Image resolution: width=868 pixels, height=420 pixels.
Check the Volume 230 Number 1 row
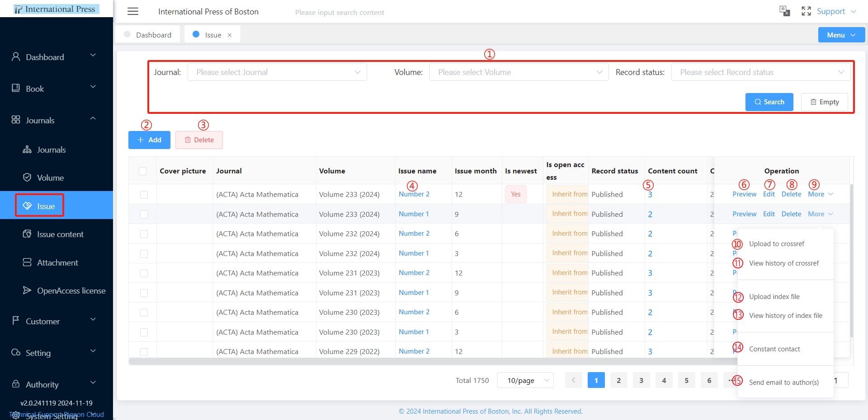click(x=144, y=332)
